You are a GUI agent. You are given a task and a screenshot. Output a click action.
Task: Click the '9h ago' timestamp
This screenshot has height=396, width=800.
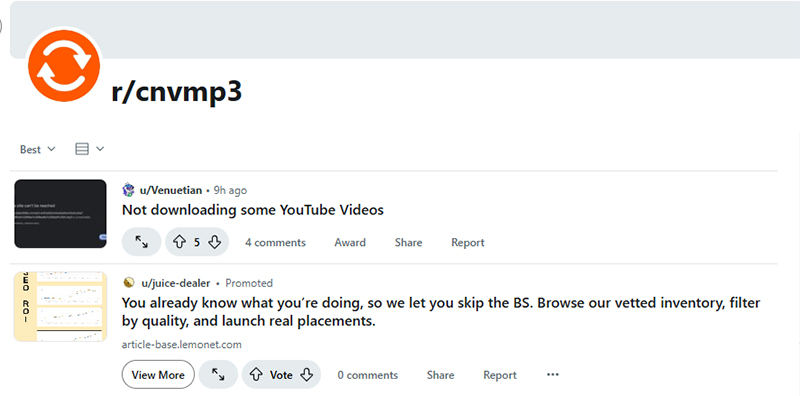click(x=230, y=190)
